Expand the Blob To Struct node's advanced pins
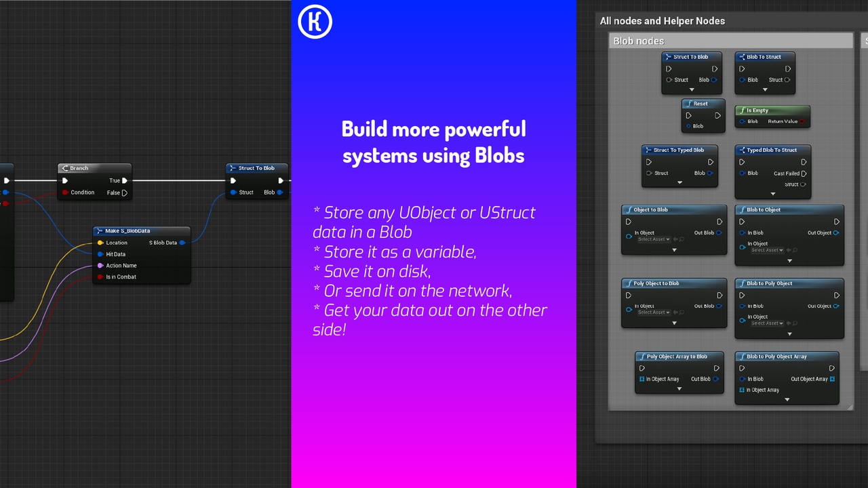868x488 pixels. click(765, 89)
